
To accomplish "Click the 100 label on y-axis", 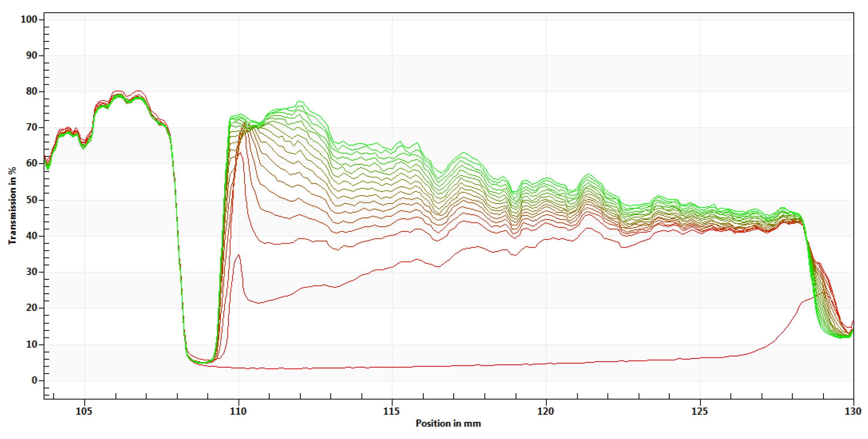I will coord(29,19).
